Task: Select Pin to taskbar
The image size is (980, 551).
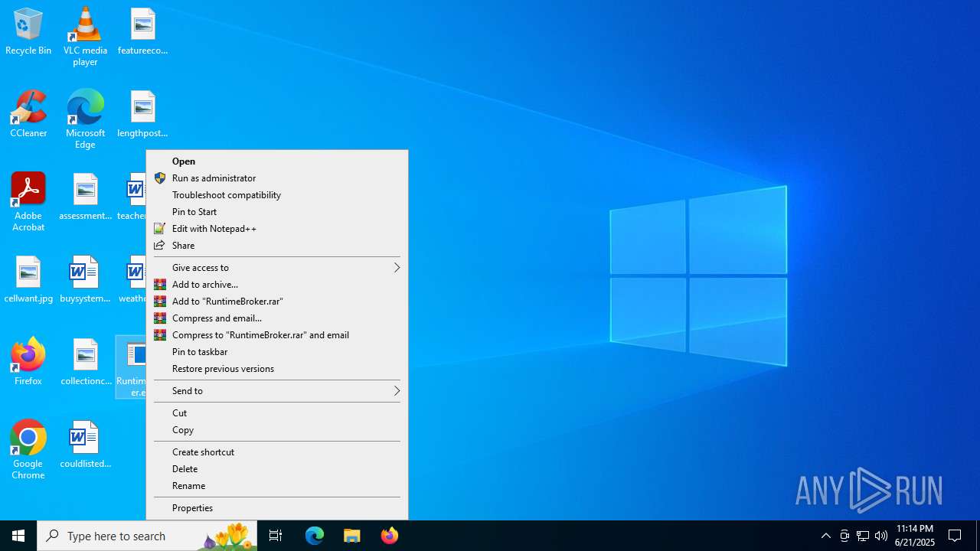Action: (277, 352)
